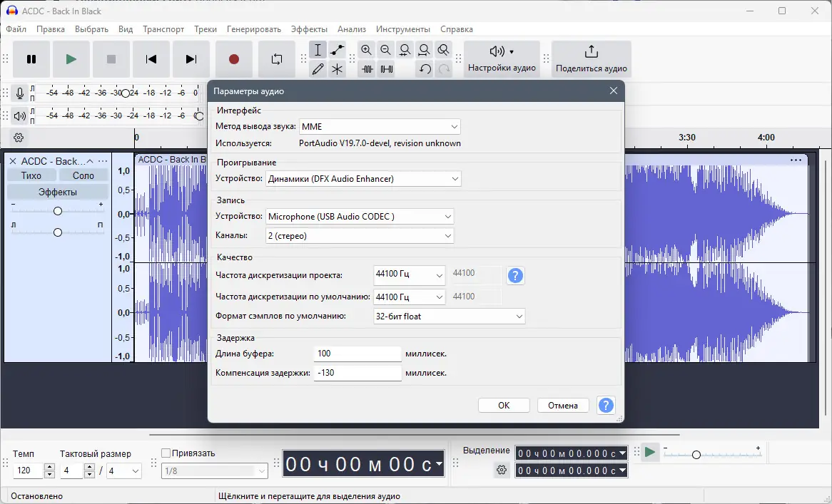Viewport: 832px width, 504px height.
Task: Open the Эффекты menu in the menu bar
Action: [x=309, y=29]
